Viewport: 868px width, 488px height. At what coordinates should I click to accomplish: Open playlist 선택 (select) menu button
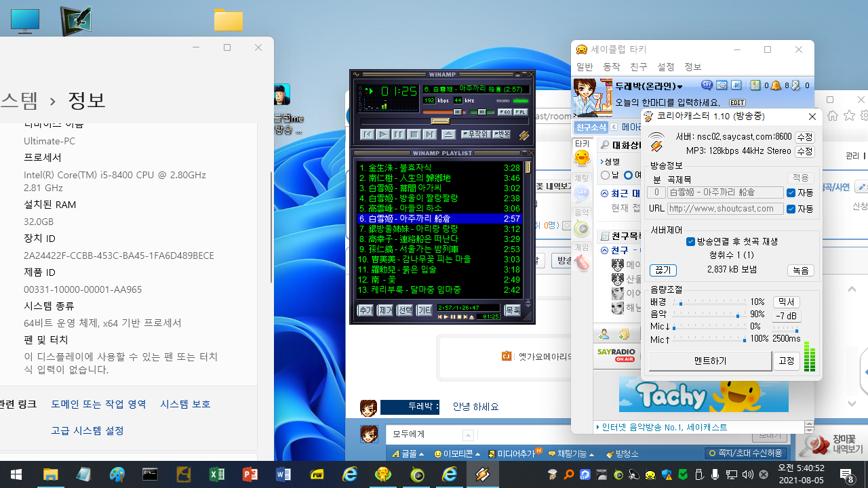pyautogui.click(x=405, y=310)
